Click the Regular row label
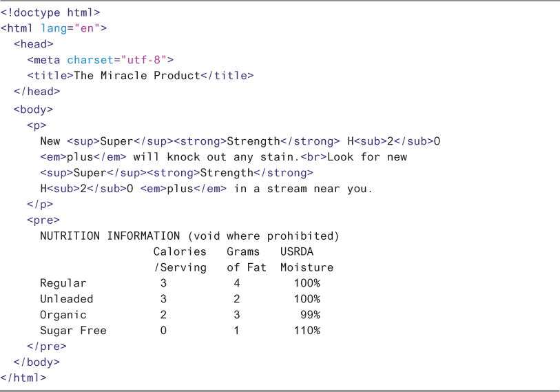 click(x=63, y=283)
